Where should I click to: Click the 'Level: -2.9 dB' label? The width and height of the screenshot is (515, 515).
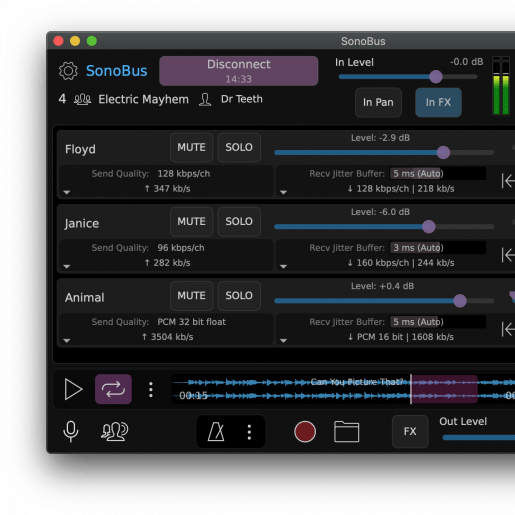(x=380, y=138)
